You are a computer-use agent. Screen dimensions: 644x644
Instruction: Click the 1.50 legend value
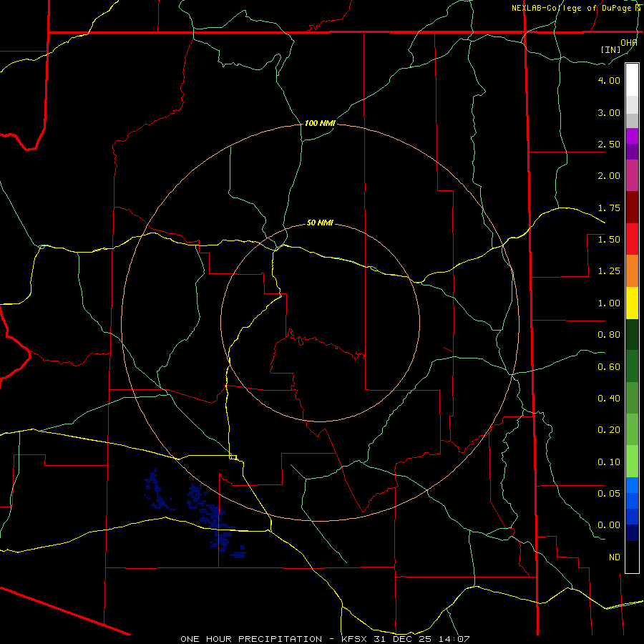pos(609,240)
